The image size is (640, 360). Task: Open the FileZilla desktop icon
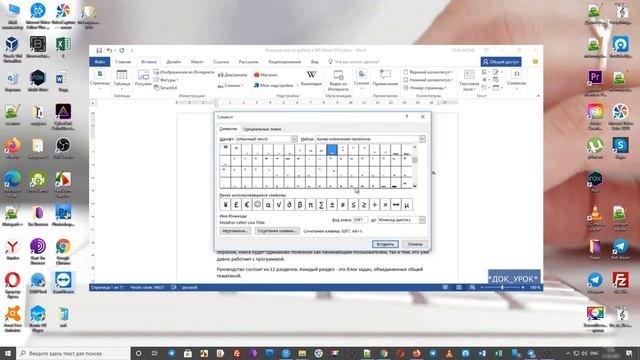click(620, 283)
